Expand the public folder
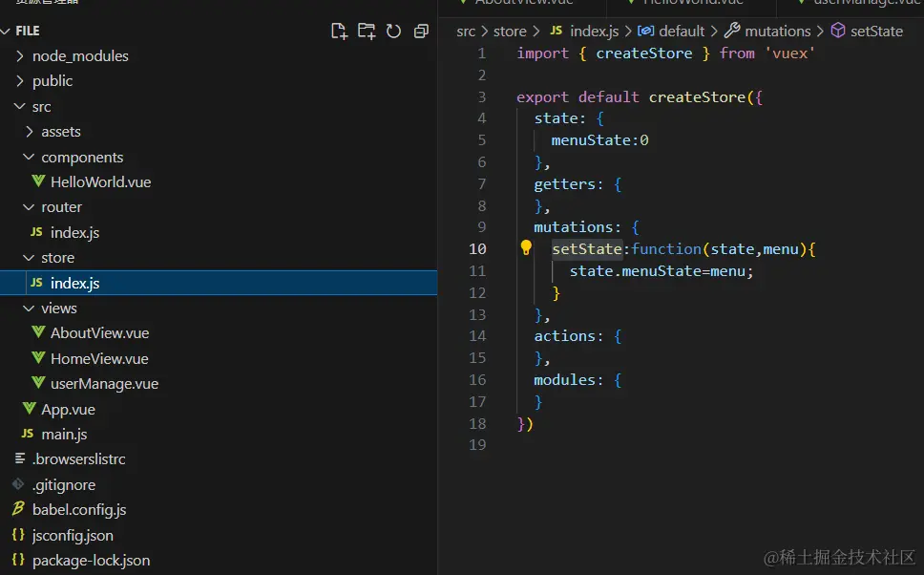Image resolution: width=924 pixels, height=575 pixels. point(20,81)
